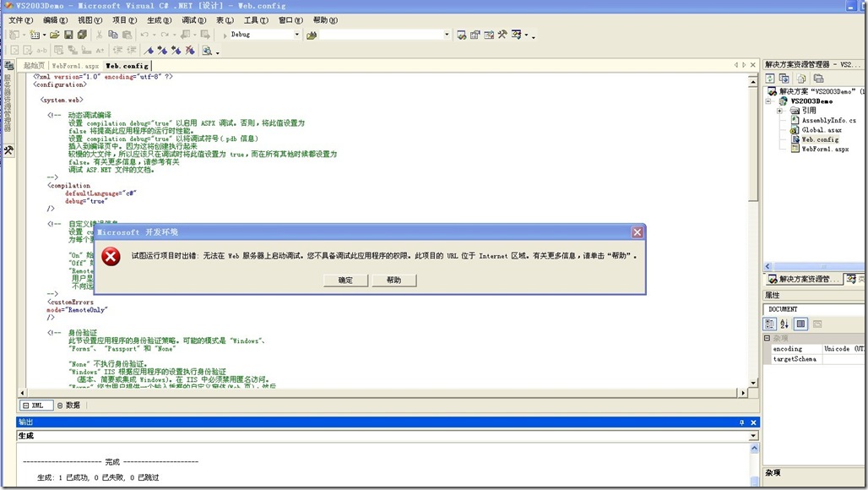This screenshot has height=490, width=868.
Task: Switch to XML view at editor bottom
Action: click(x=36, y=406)
